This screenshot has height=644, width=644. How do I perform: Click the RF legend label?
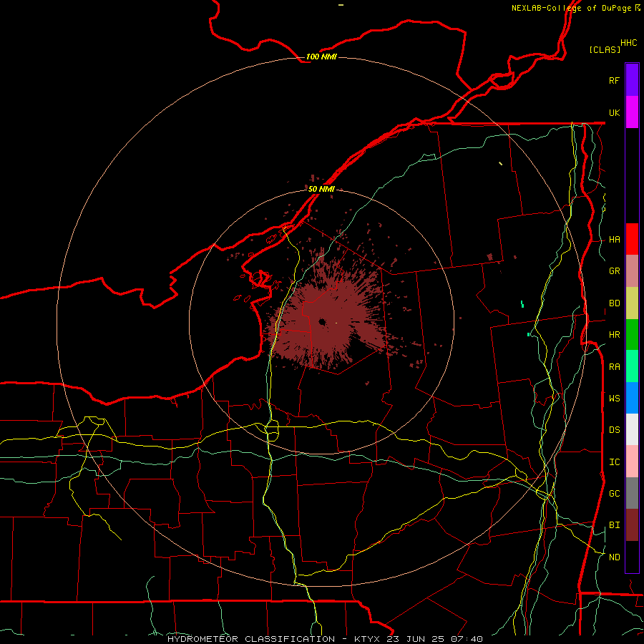tap(614, 80)
